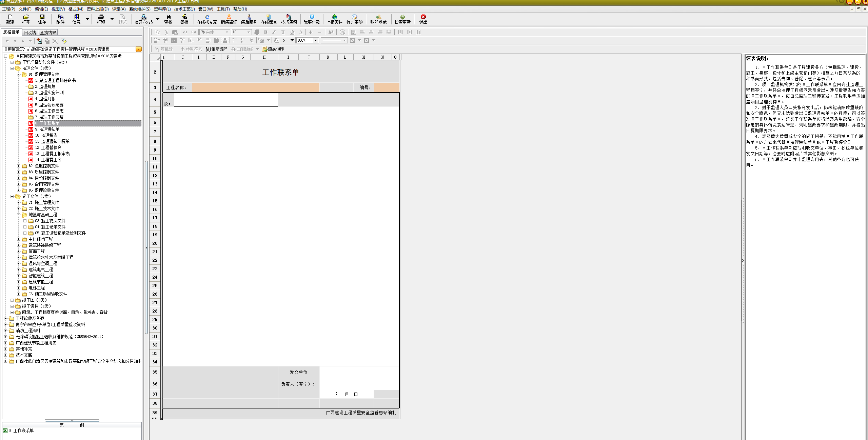Expand the B2 进度控制文件 node
Viewport: 868px width, 440px height.
tap(18, 166)
